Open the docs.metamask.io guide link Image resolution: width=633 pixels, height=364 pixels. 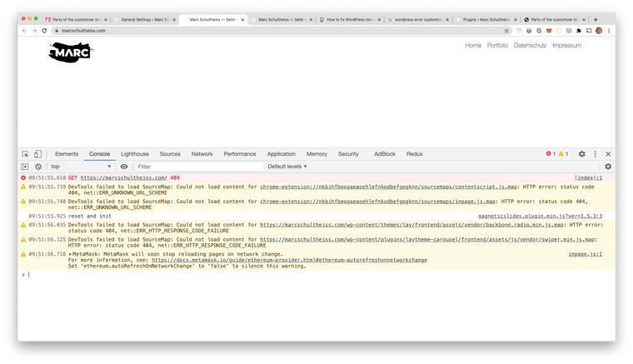click(290, 260)
